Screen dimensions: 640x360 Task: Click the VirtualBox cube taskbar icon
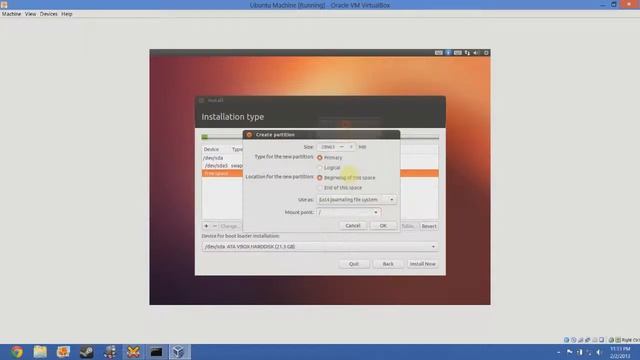coord(179,351)
